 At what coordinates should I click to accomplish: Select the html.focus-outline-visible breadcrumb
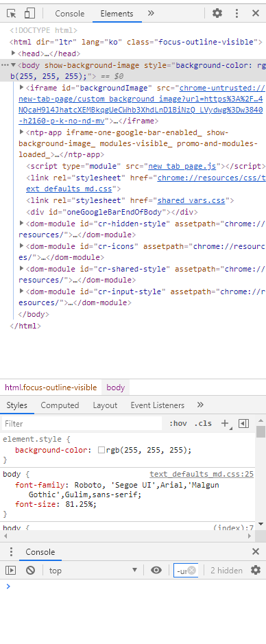tap(51, 387)
